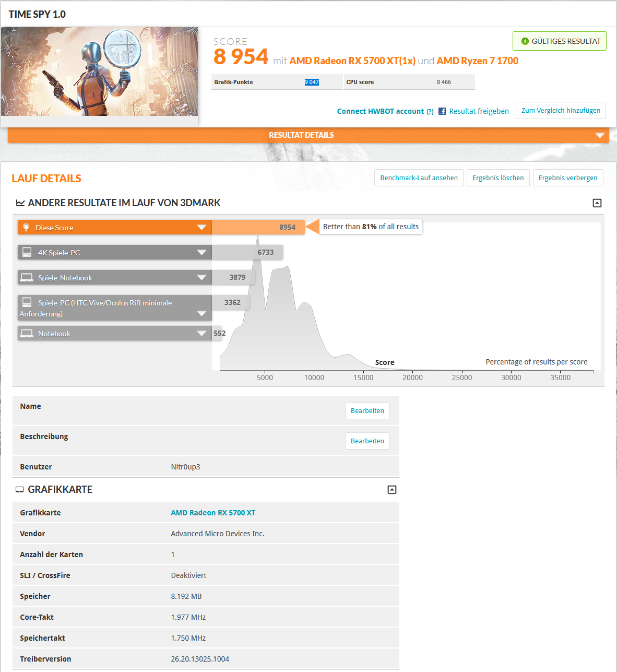
Task: Click Bearbeiten next to Beschreibung
Action: tap(367, 441)
